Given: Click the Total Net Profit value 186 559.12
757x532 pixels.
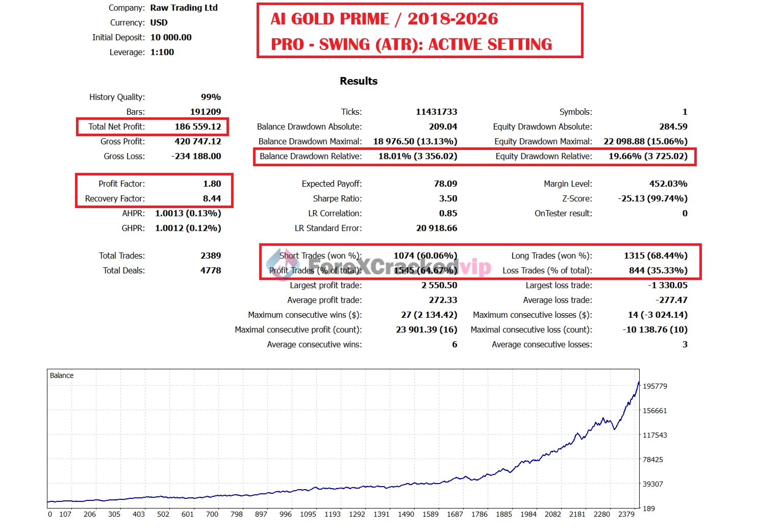Looking at the screenshot, I should (x=198, y=126).
